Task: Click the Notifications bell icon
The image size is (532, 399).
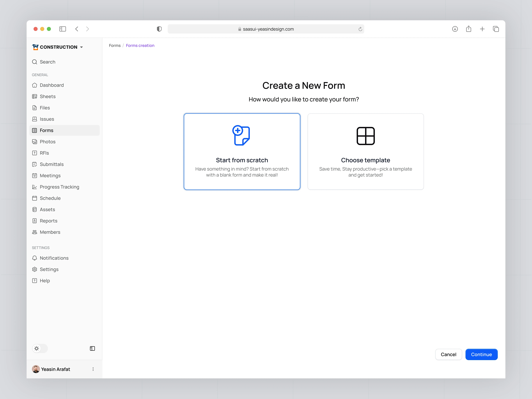Action: (35, 258)
